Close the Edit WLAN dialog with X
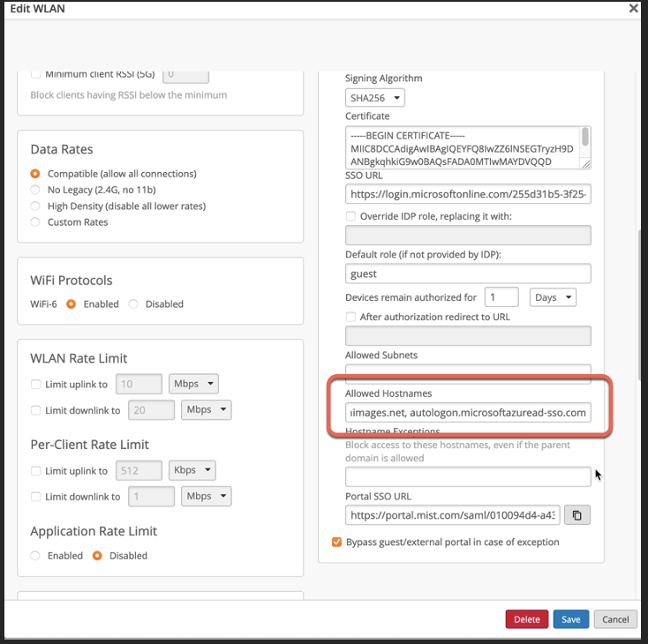The width and height of the screenshot is (648, 644). pos(633,9)
